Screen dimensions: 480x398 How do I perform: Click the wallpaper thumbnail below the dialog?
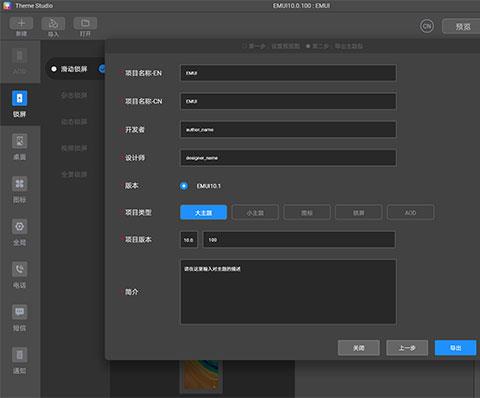pyautogui.click(x=201, y=376)
